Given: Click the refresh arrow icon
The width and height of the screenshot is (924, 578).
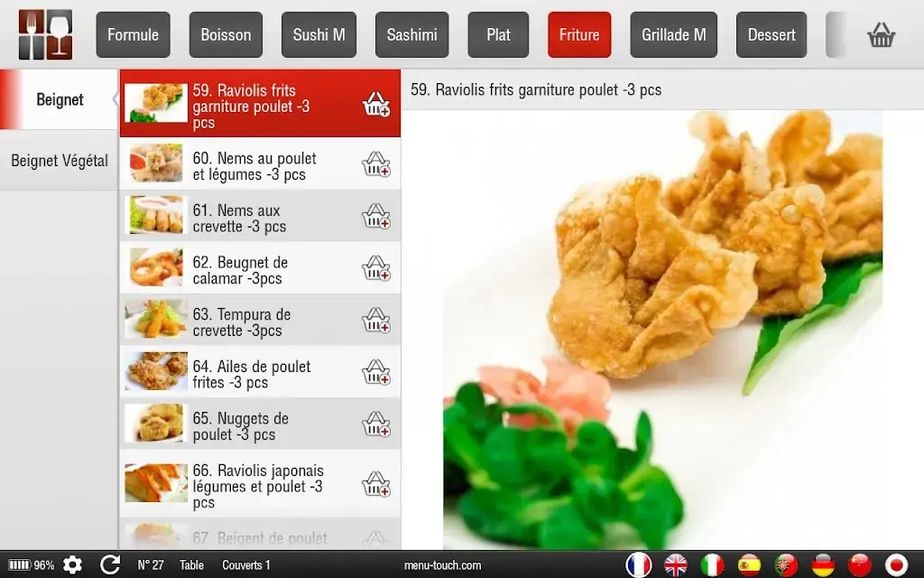Looking at the screenshot, I should pyautogui.click(x=110, y=565).
